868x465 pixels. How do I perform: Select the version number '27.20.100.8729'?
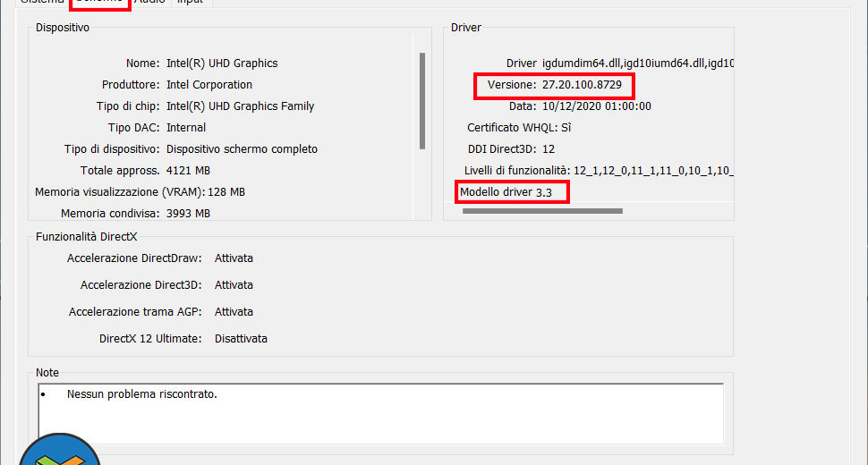(582, 85)
